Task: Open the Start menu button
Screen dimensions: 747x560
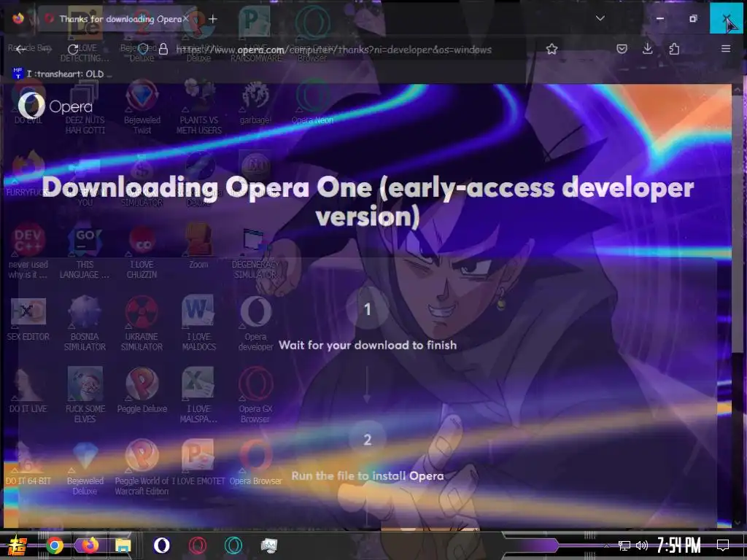Action: tap(18, 545)
